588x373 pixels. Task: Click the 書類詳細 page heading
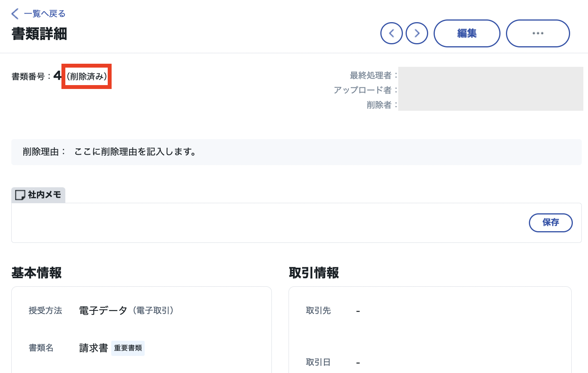click(x=39, y=34)
